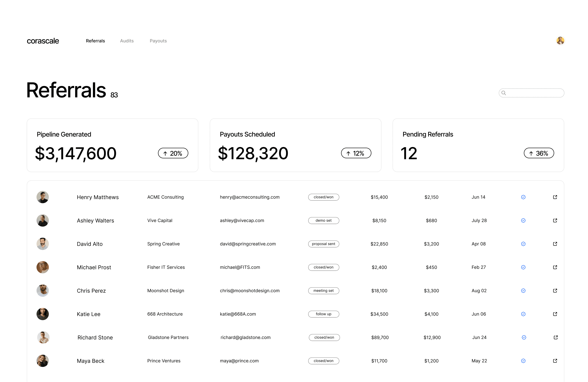Click email michael@FITS.com
588x382 pixels.
pos(240,267)
